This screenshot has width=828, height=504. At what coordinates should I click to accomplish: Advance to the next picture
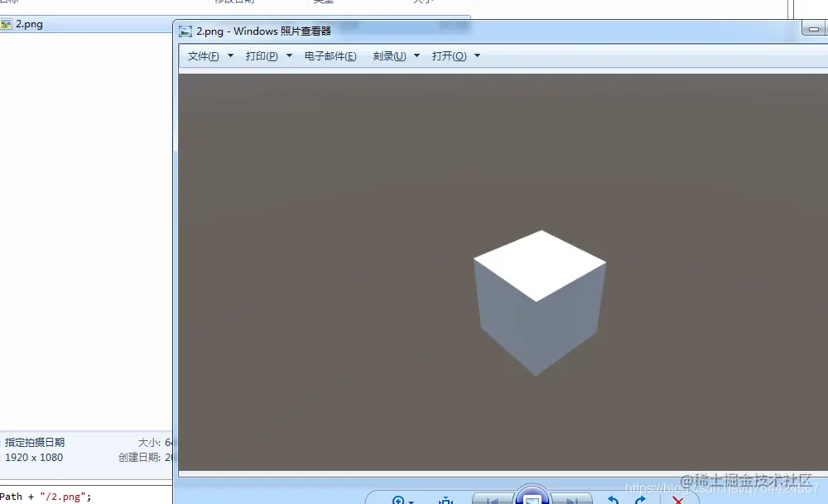(573, 499)
